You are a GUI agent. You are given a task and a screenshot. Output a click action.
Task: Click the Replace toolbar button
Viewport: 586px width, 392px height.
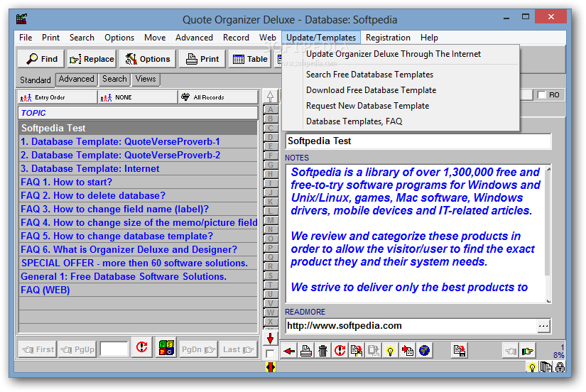coord(92,59)
